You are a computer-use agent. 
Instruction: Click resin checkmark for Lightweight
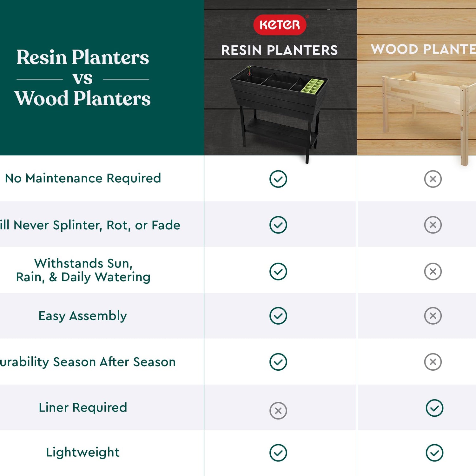pyautogui.click(x=278, y=453)
